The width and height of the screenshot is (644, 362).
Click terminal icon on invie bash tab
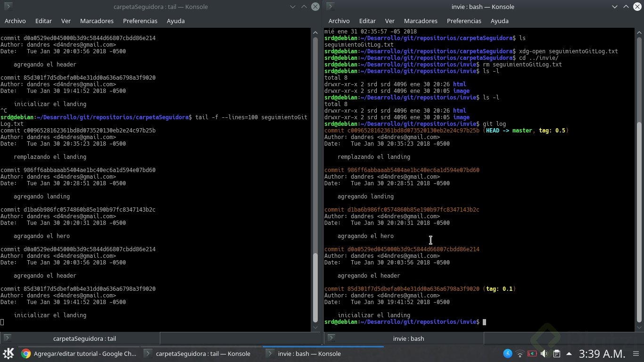tap(331, 338)
